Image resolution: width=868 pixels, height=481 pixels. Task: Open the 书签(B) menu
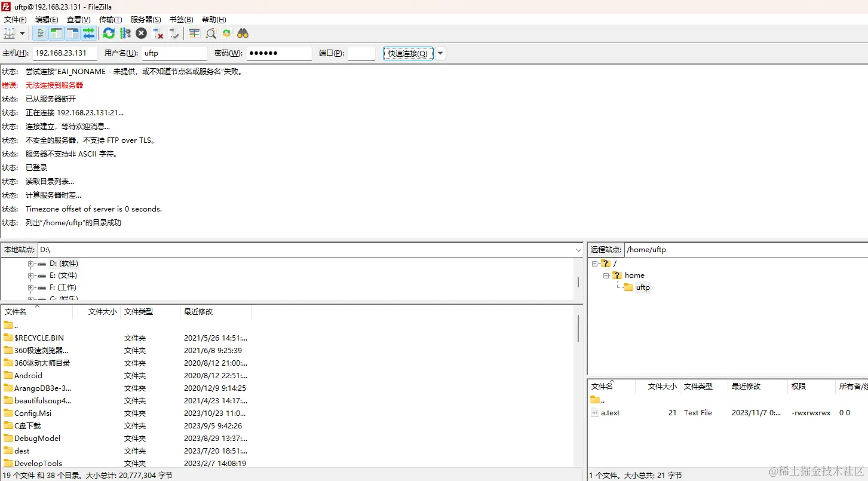coord(181,20)
